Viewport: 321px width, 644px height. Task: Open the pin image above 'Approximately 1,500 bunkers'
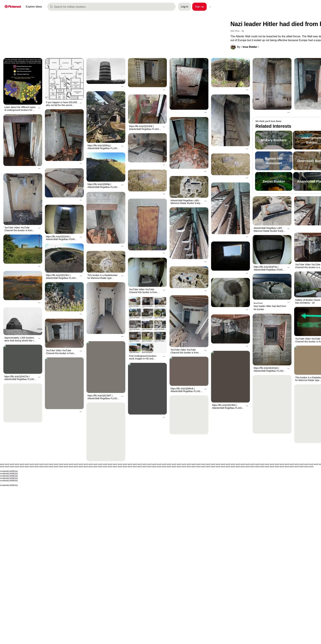point(23,321)
